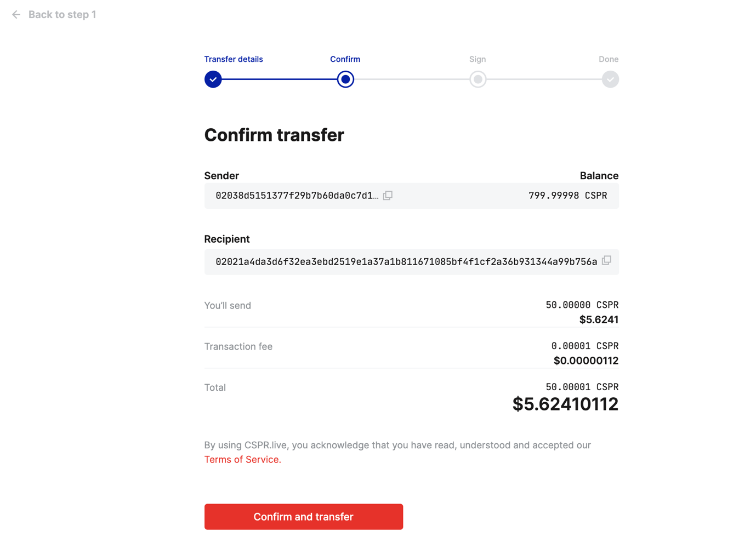Image resolution: width=756 pixels, height=537 pixels.
Task: Copy the sender address with the copy icon
Action: coord(388,196)
